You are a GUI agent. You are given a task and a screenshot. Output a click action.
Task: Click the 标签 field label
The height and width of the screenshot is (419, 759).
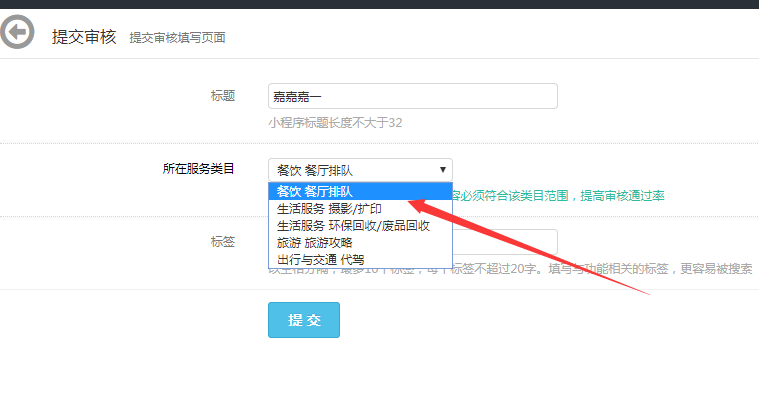(222, 242)
